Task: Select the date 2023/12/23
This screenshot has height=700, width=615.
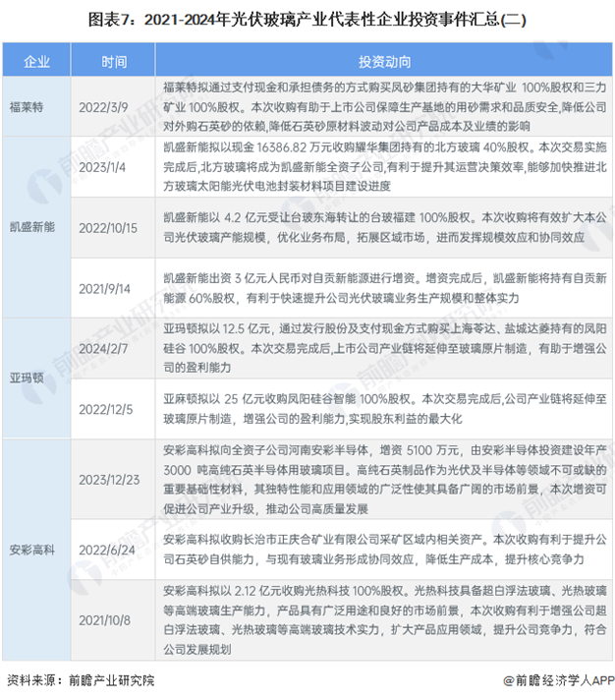Action: (x=109, y=480)
